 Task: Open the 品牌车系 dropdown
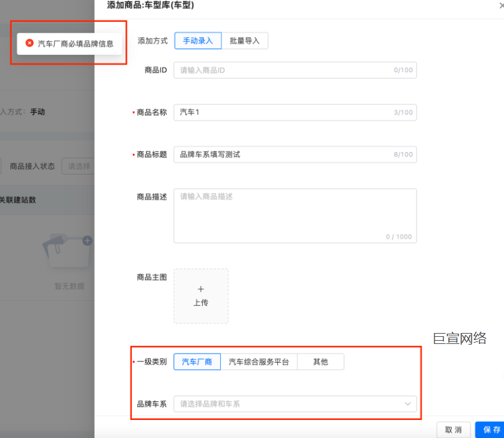tap(295, 404)
